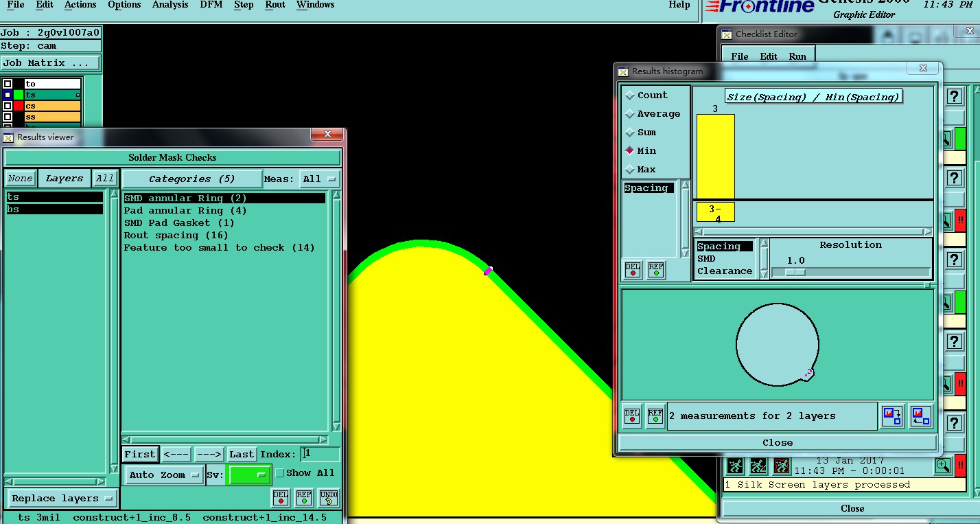Viewport: 980px width, 524px height.
Task: Click the top question-mark help icon in Checklist Editor
Action: (954, 97)
